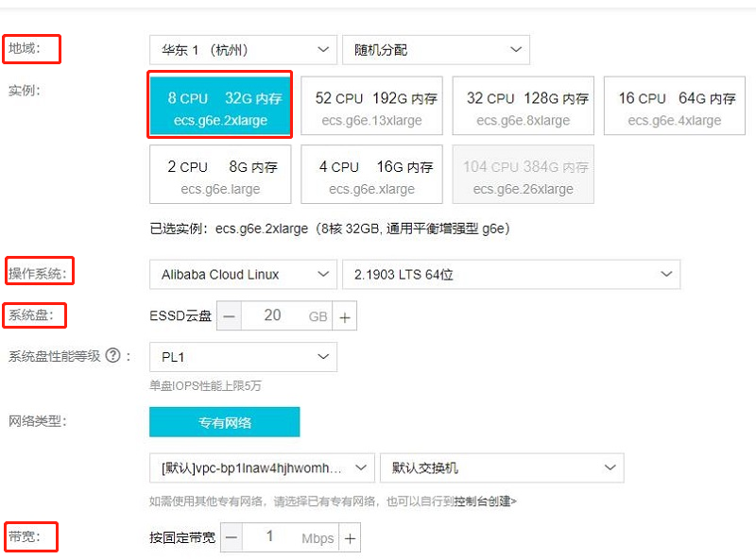Viewport: 756px width, 560px height.
Task: Click the bandwidth field showing 1 Mbps
Action: point(291,538)
